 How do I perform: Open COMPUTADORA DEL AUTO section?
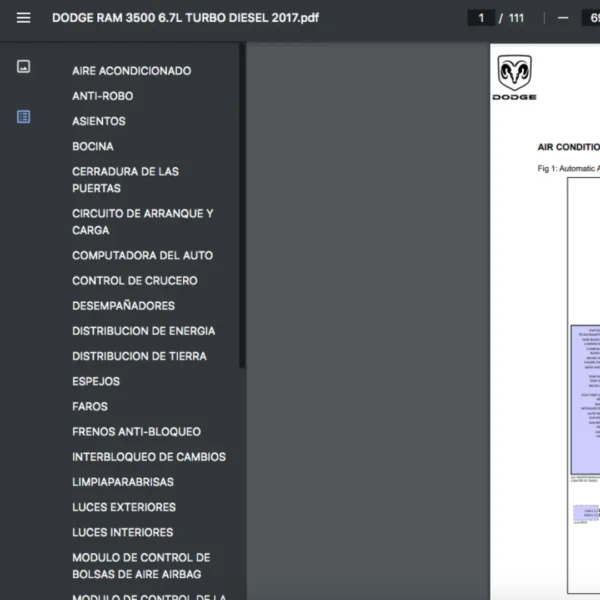point(142,255)
